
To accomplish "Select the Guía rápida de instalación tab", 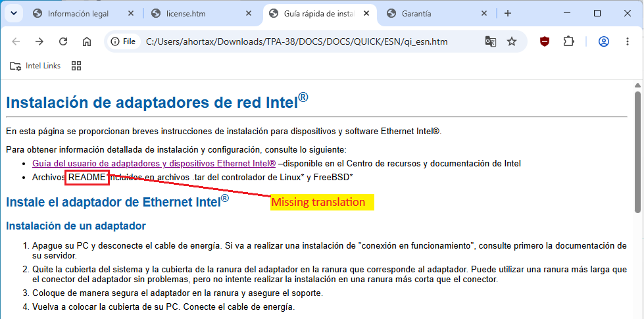I will coord(319,14).
